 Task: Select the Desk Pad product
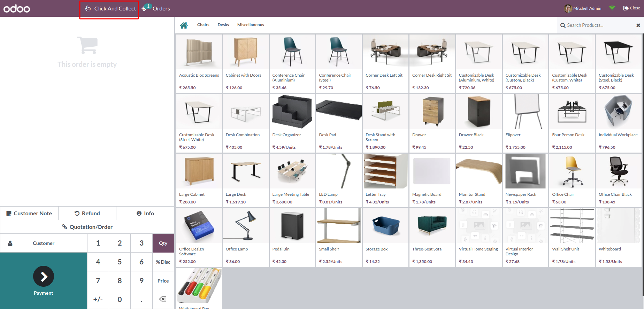(339, 123)
